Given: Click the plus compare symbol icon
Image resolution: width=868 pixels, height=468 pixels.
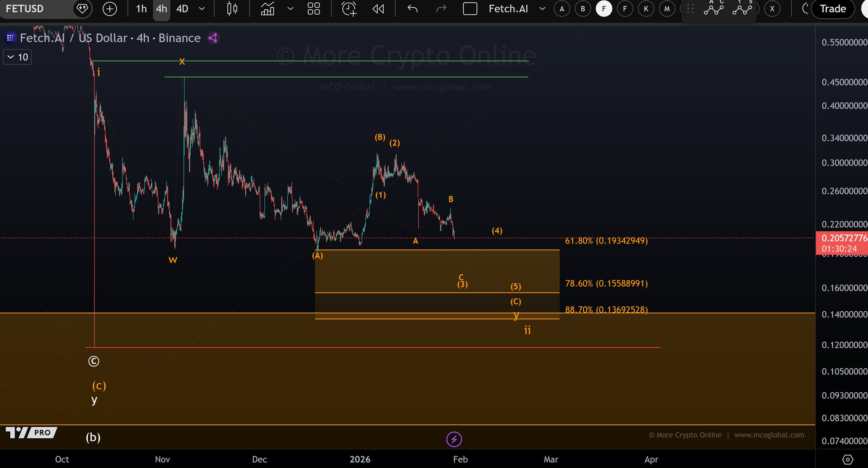Looking at the screenshot, I should coord(110,9).
